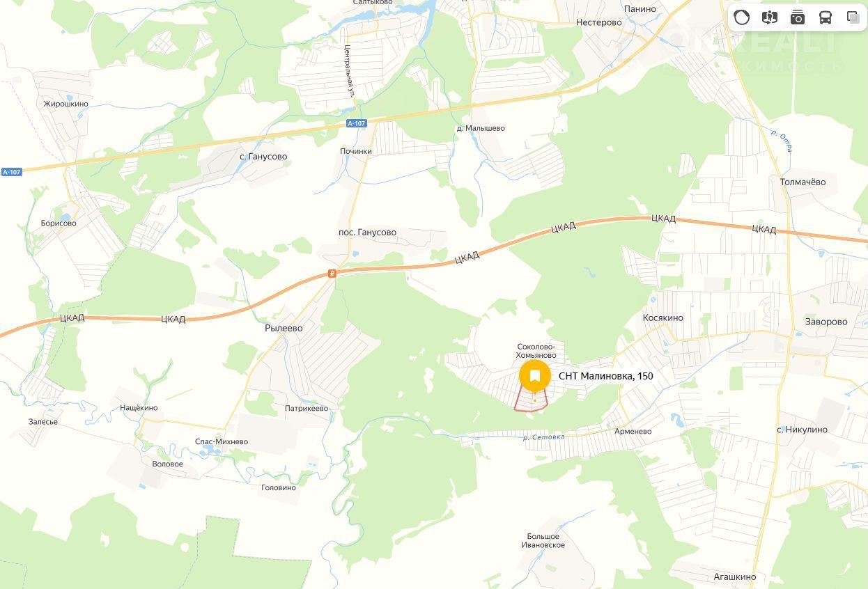Click the A-107 road shield near Починки

(356, 123)
